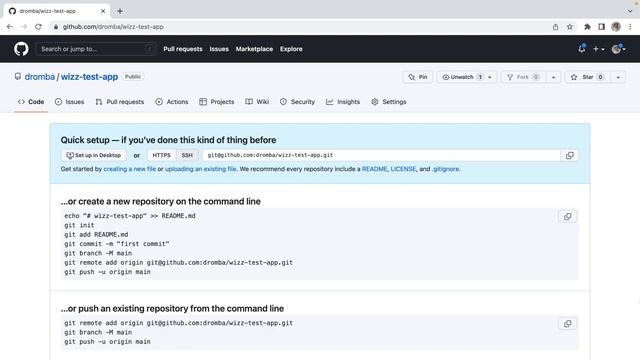Pin the repository with the Pin button
The width and height of the screenshot is (640, 360).
pyautogui.click(x=418, y=77)
